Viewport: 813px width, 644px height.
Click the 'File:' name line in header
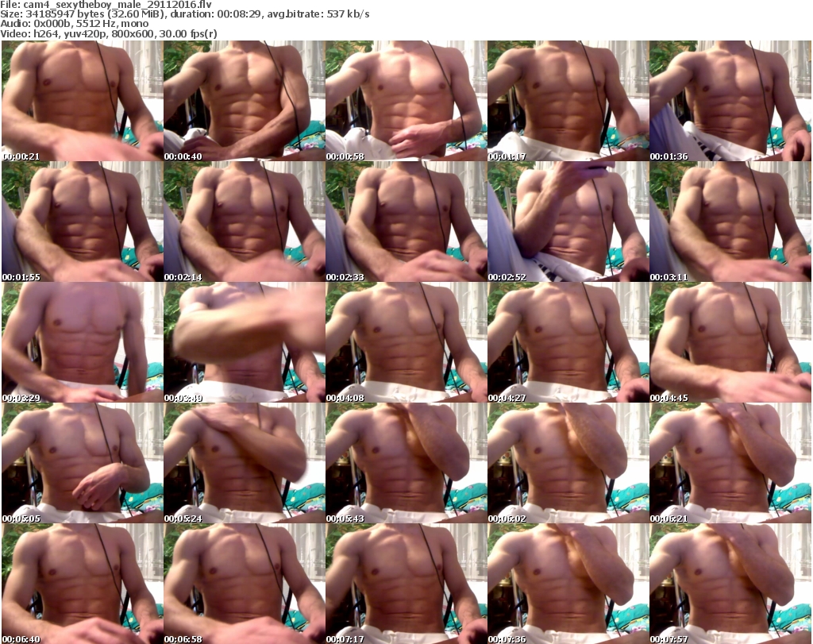click(106, 5)
